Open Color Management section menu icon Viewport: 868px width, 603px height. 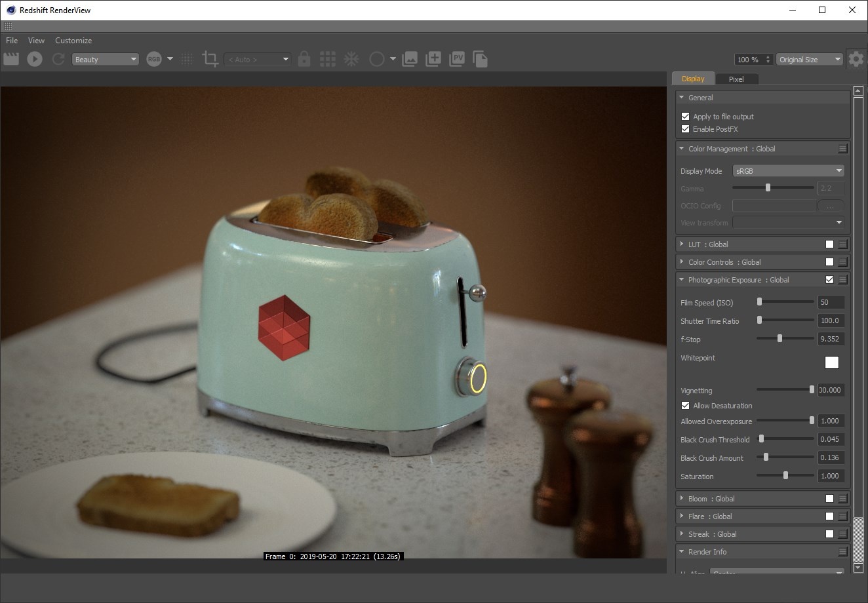843,149
